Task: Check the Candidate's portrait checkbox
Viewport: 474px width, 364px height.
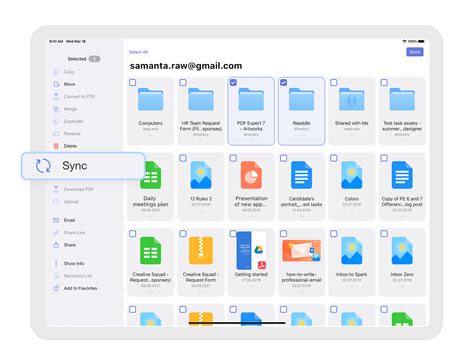Action: point(284,158)
